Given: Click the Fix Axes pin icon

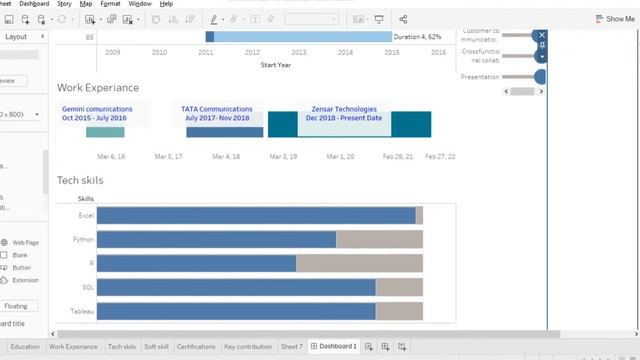Looking at the screenshot, I should point(271,19).
